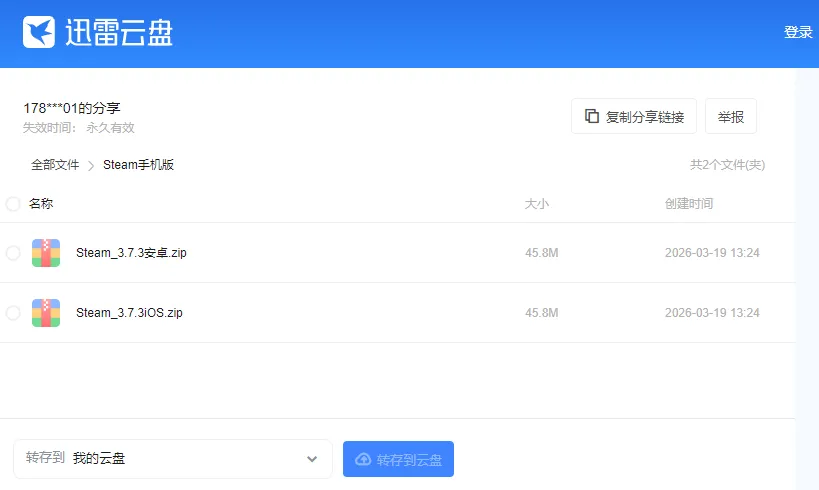Open the 登录 login link

pyautogui.click(x=798, y=32)
